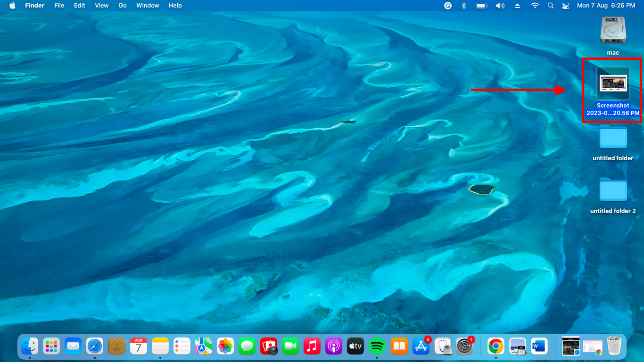Open the Preview app in Dock
This screenshot has width=644, height=362.
pos(518,346)
